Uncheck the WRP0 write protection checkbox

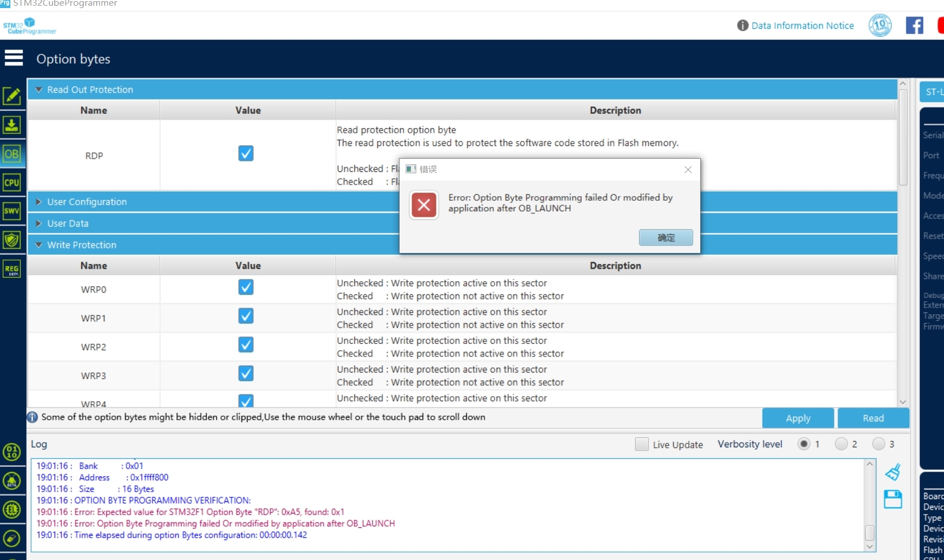click(246, 287)
